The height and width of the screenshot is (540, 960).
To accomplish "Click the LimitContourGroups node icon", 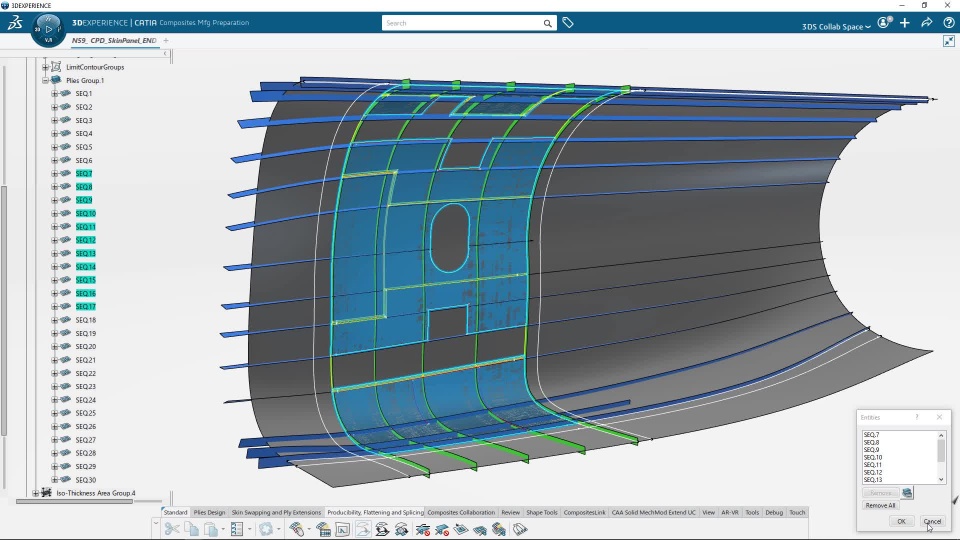I will point(56,67).
